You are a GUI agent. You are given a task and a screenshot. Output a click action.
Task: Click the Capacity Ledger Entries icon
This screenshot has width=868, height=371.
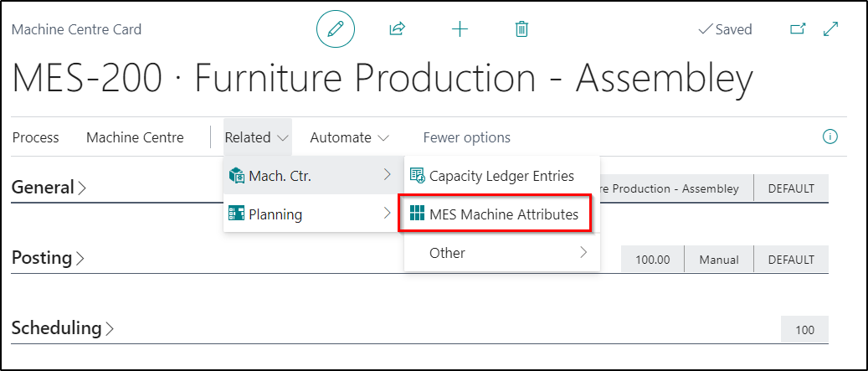[x=417, y=176]
